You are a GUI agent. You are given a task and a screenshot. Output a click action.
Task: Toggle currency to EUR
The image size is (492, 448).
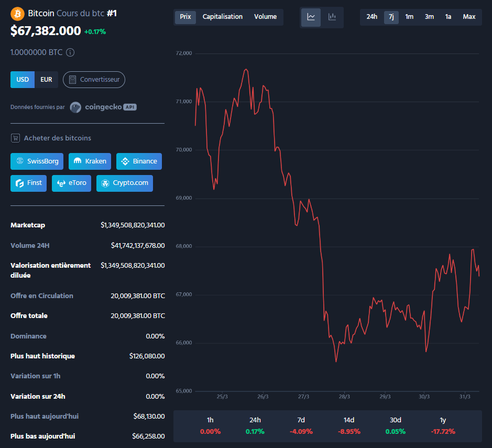(x=46, y=80)
